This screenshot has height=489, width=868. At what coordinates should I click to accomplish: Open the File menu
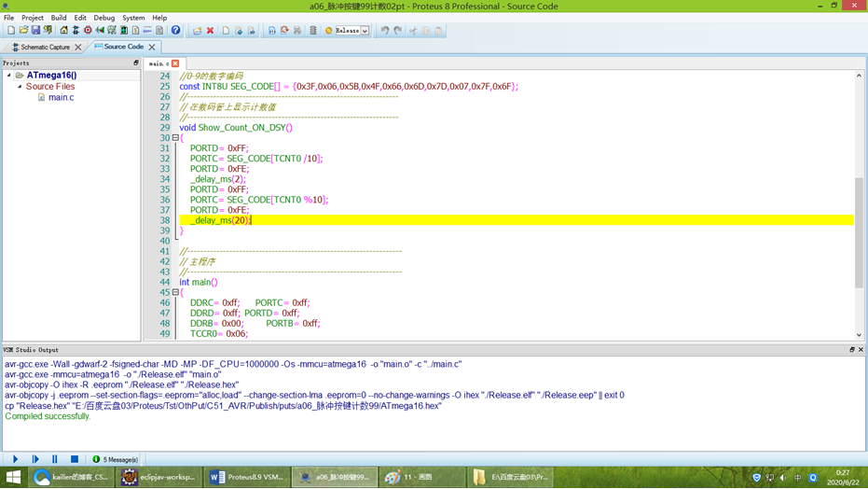[x=9, y=18]
